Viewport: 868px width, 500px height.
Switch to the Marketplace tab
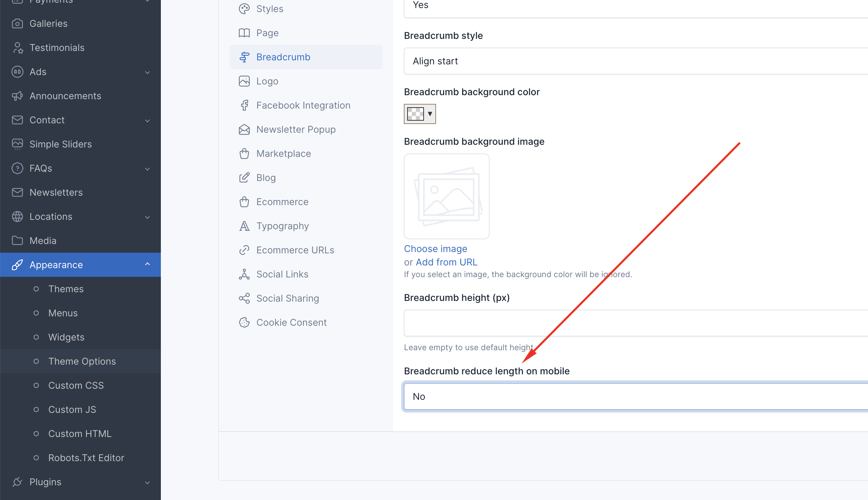coord(306,153)
